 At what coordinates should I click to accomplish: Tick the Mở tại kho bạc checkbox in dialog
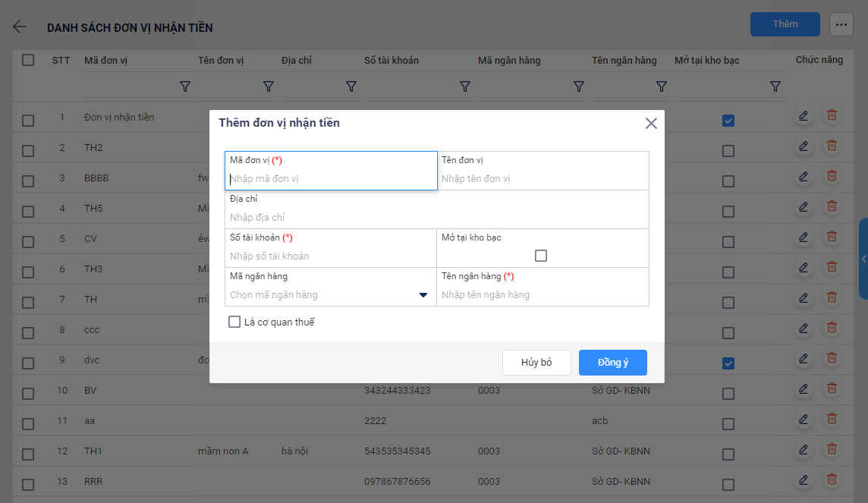point(541,256)
